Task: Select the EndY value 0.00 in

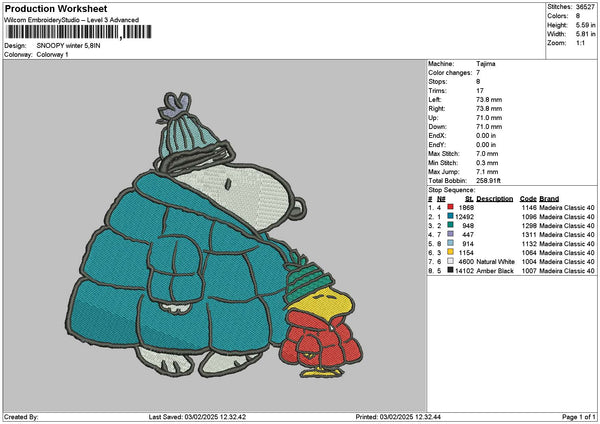Action: [486, 145]
